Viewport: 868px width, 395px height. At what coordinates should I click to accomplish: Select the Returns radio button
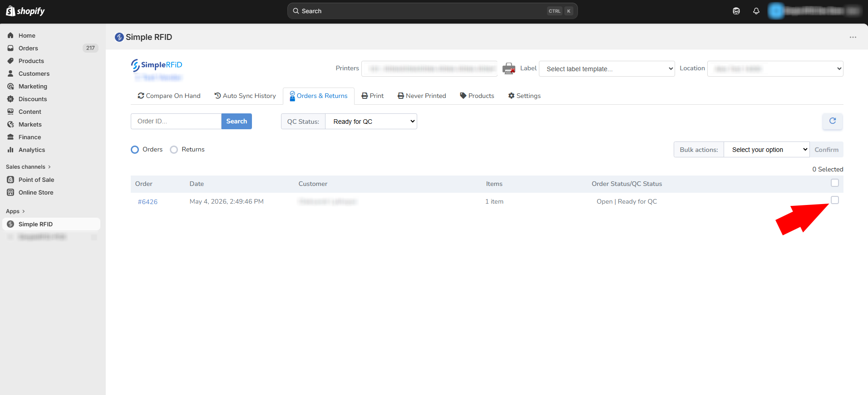pyautogui.click(x=174, y=150)
